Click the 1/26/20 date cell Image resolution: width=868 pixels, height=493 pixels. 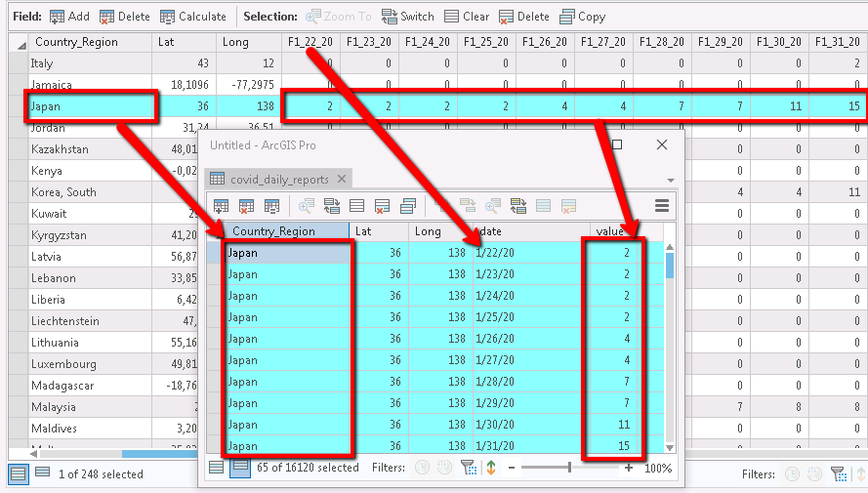pos(530,339)
